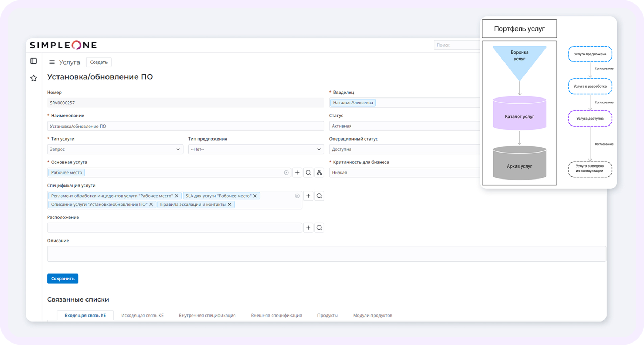The height and width of the screenshot is (345, 644).
Task: Switch to Внутренняя спецификация tab
Action: 207,315
